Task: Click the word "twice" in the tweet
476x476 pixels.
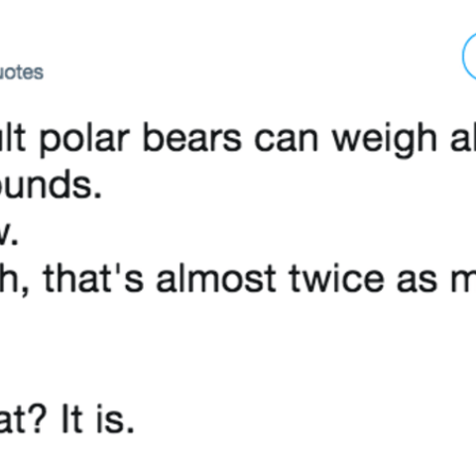Action: (336, 279)
